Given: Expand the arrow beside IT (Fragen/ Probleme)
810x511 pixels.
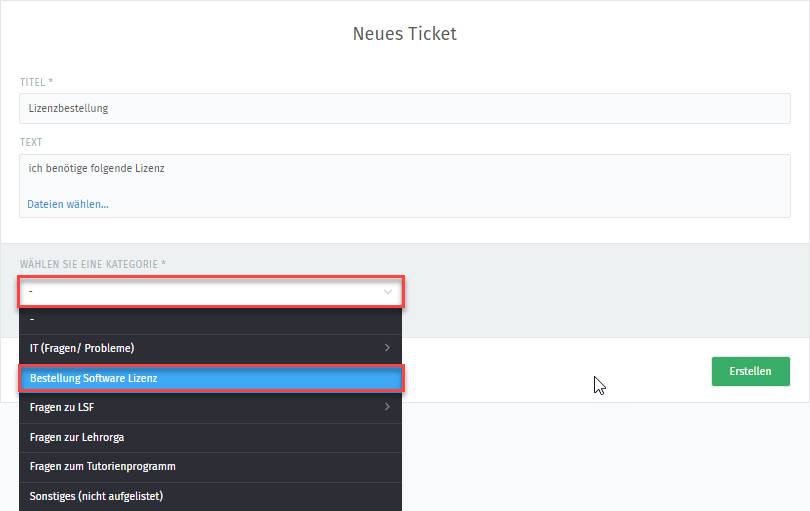Looking at the screenshot, I should 387,348.
